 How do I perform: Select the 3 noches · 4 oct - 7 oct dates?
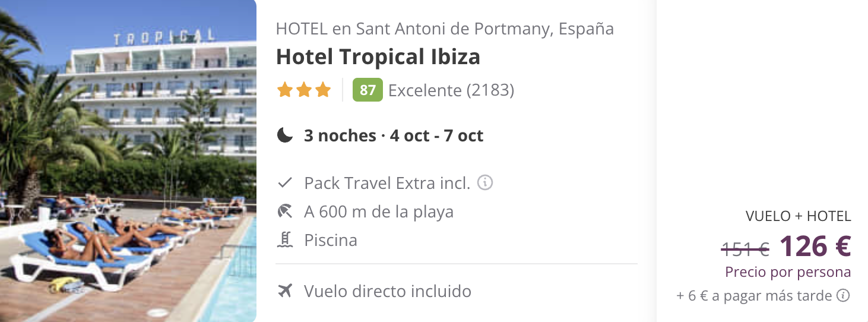coord(394,136)
